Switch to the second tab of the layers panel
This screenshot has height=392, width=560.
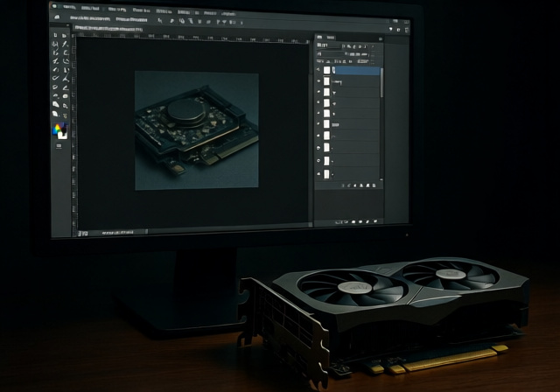(331, 37)
